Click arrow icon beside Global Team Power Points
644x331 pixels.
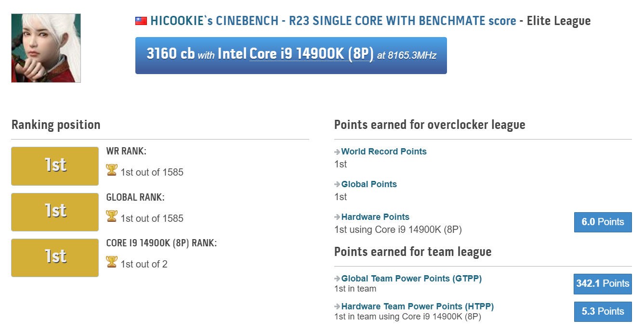pyautogui.click(x=337, y=279)
